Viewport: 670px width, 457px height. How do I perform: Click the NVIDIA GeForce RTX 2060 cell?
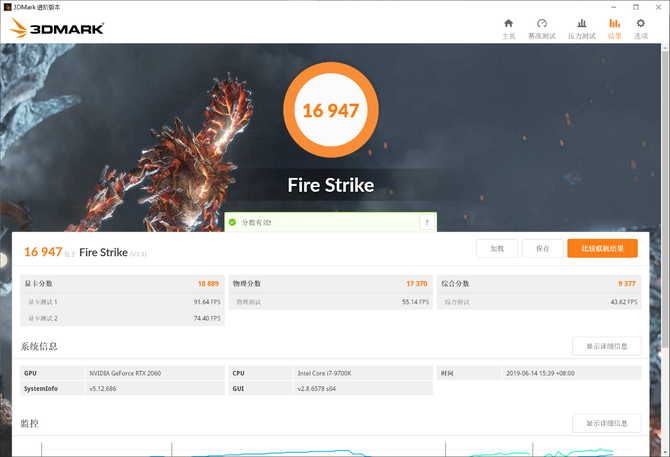pos(155,373)
